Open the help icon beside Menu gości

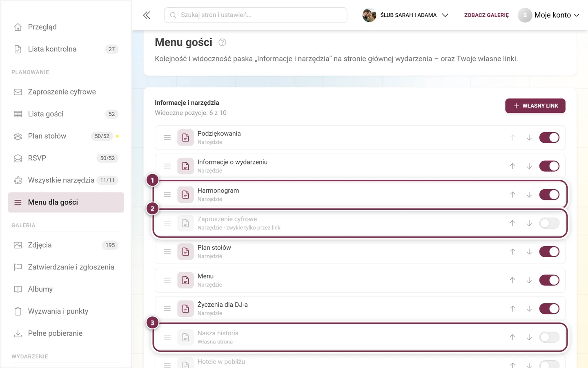[x=222, y=42]
